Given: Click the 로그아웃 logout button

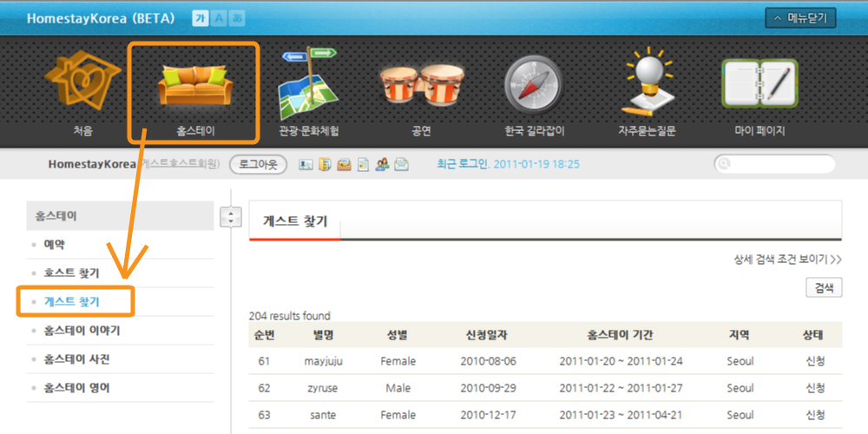Looking at the screenshot, I should coord(258,164).
